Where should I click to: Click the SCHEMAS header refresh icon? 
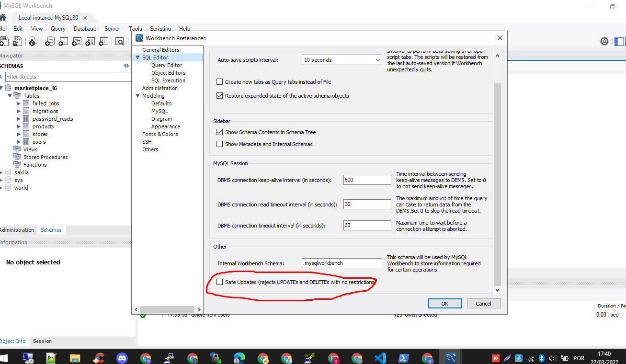[126, 66]
